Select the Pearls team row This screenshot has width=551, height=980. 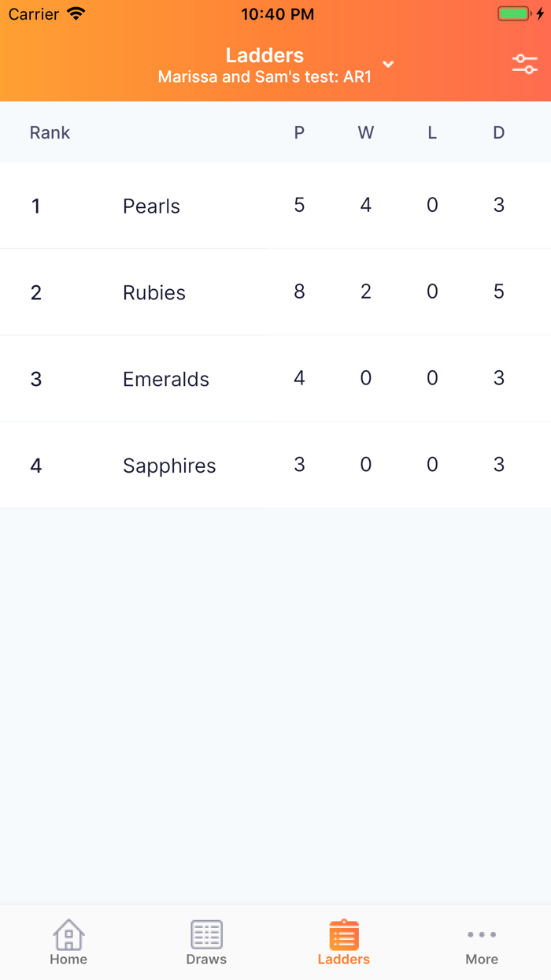click(x=151, y=206)
